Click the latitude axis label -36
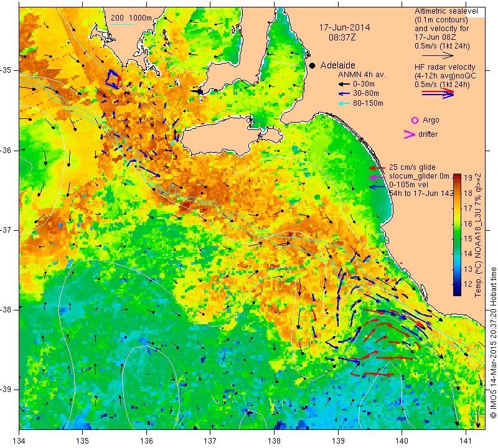 tap(6, 150)
